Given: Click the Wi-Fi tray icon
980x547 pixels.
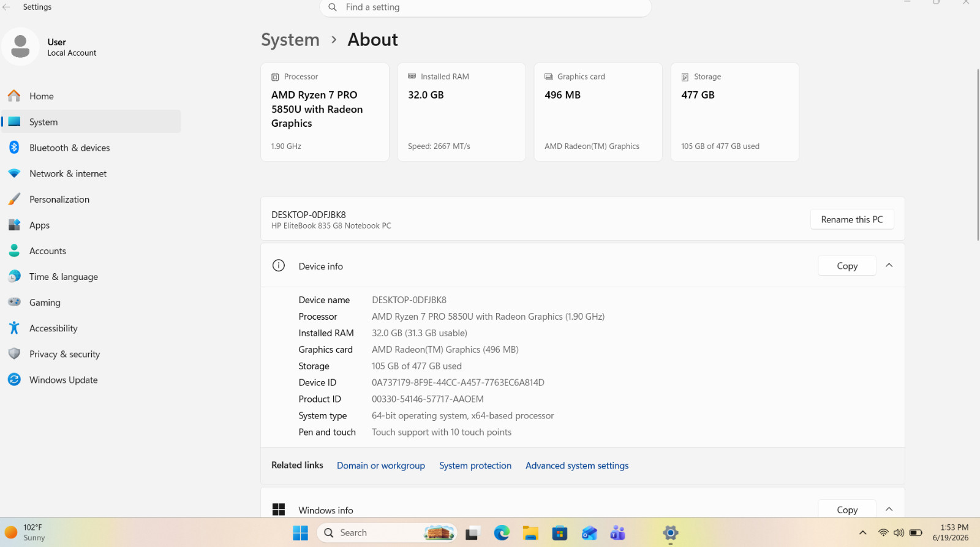Looking at the screenshot, I should 883,533.
